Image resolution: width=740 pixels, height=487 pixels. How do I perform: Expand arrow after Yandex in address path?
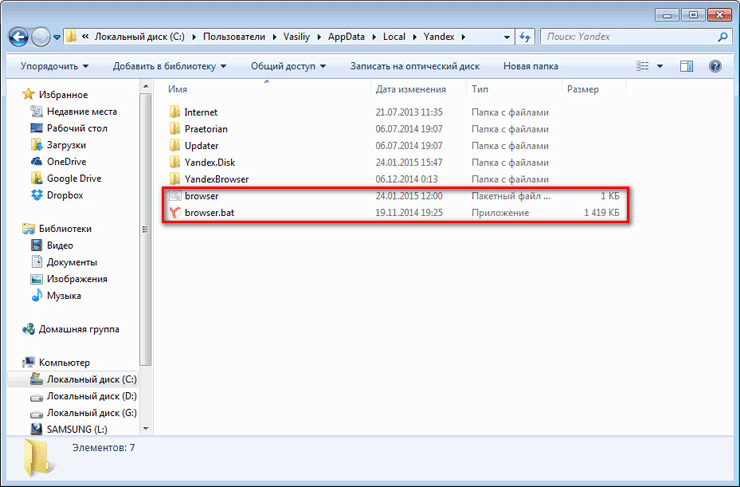463,37
